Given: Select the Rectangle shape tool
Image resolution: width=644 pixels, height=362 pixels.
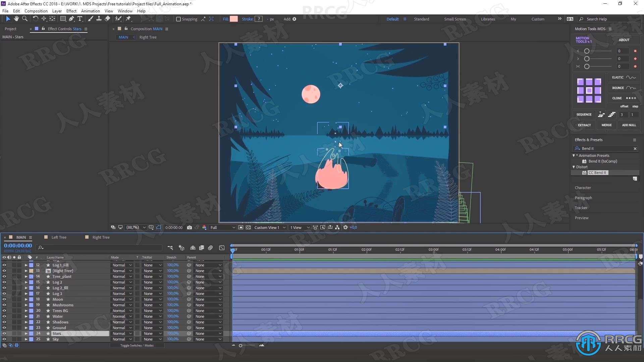Looking at the screenshot, I should (x=63, y=19).
